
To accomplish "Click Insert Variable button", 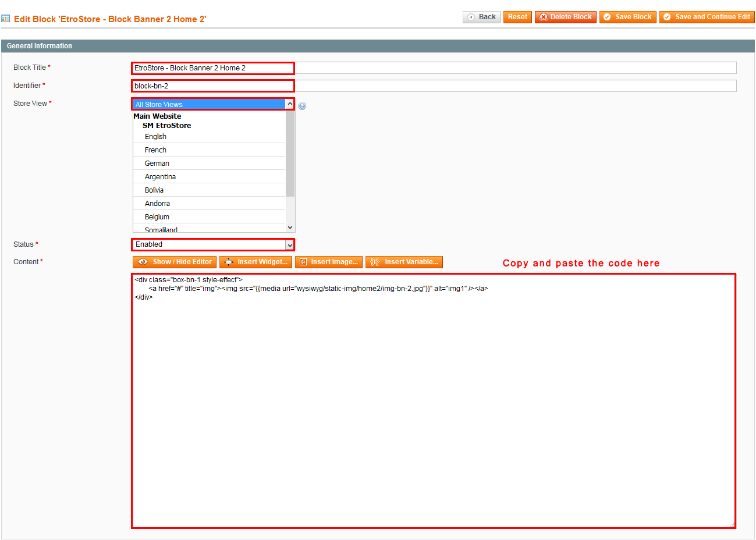I will [404, 262].
